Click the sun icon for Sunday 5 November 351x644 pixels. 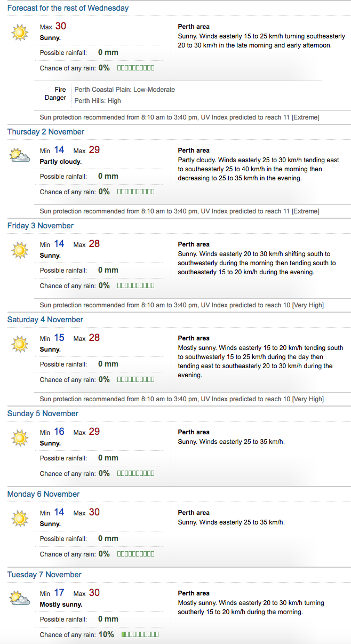click(x=20, y=438)
